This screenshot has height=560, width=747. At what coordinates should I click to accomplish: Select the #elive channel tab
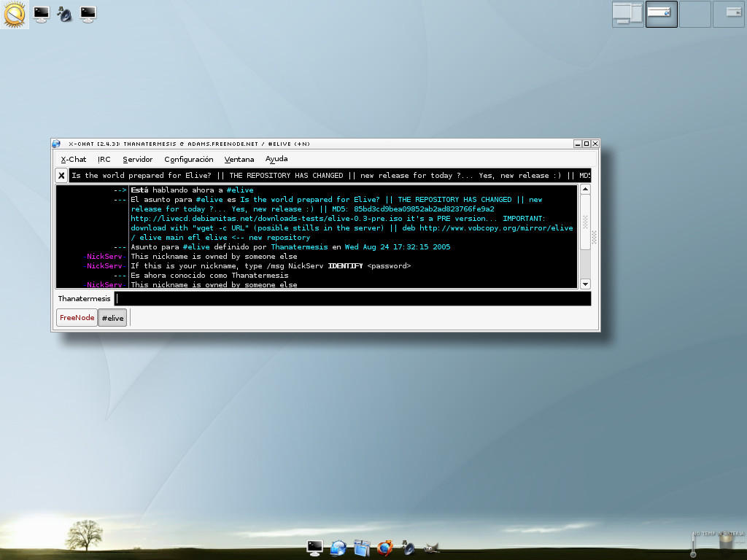(x=112, y=318)
